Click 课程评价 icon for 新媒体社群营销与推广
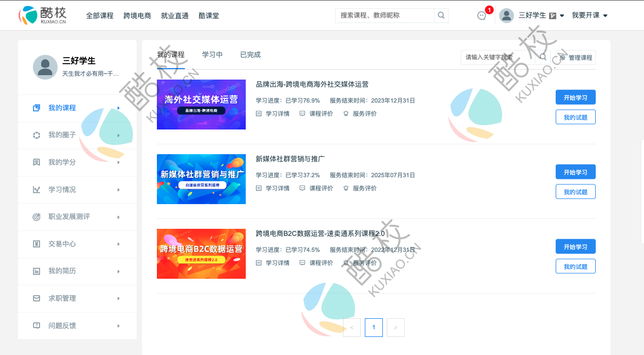The height and width of the screenshot is (355, 644). coord(302,188)
